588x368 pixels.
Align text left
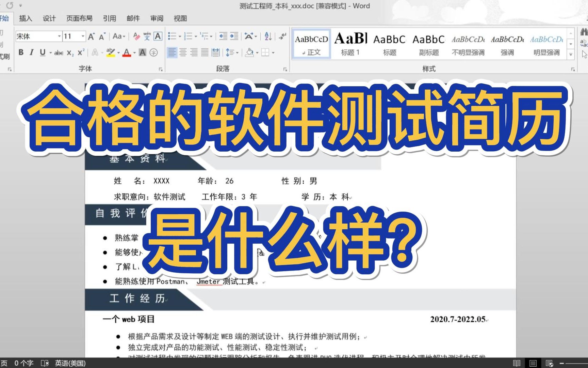[x=172, y=52]
